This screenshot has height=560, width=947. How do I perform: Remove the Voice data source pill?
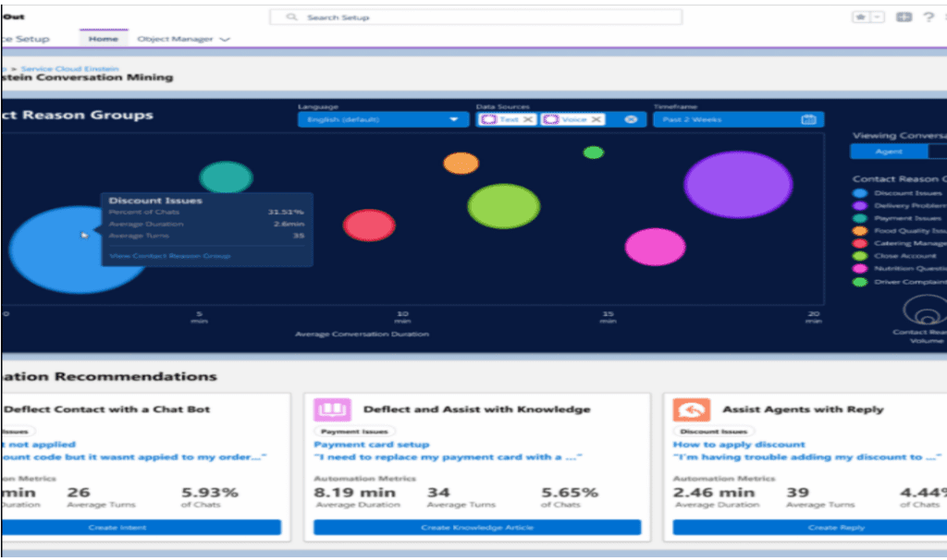[x=596, y=119]
